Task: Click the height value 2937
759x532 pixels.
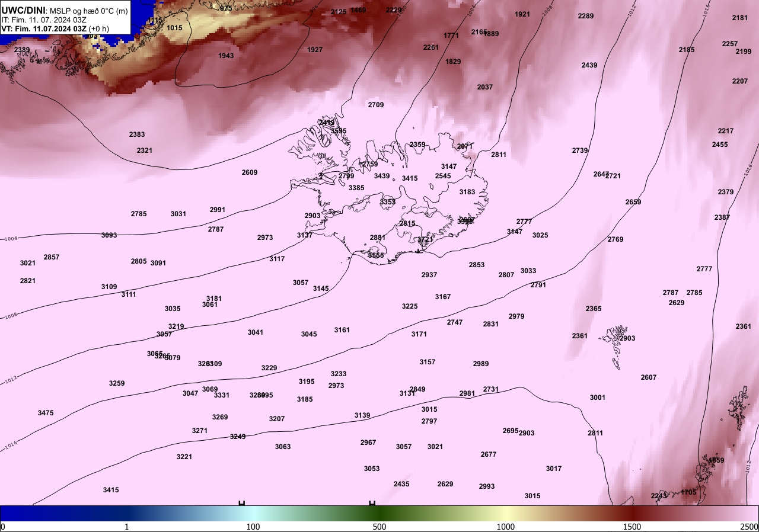Action: (x=429, y=275)
